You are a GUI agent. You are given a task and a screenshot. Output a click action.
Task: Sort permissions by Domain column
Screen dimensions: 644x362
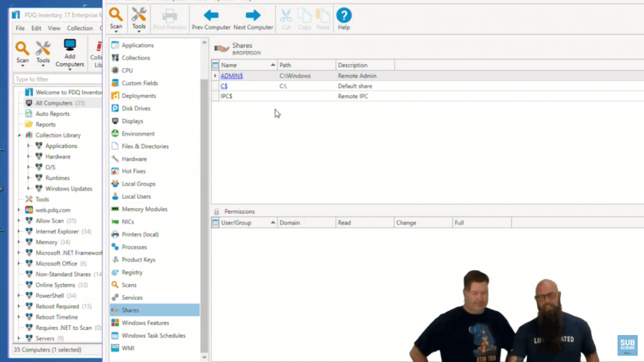(306, 223)
